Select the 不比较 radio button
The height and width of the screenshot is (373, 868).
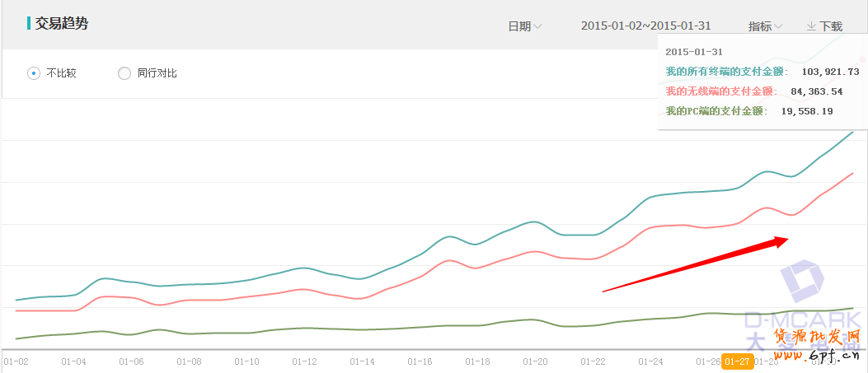click(34, 73)
